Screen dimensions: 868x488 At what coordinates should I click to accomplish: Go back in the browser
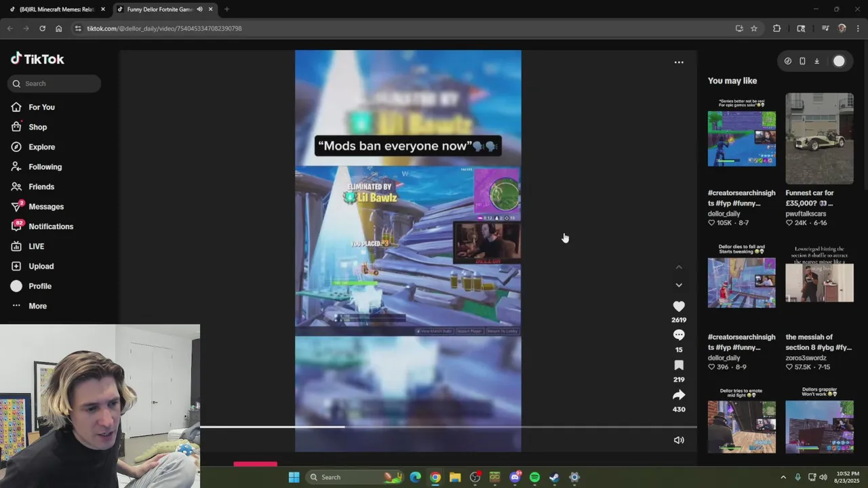tap(10, 28)
